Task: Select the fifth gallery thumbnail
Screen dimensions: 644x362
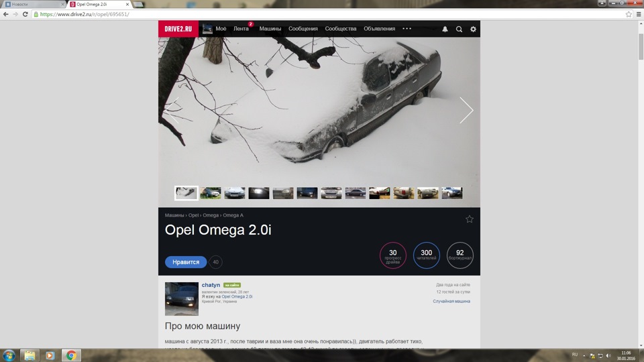Action: pos(283,193)
